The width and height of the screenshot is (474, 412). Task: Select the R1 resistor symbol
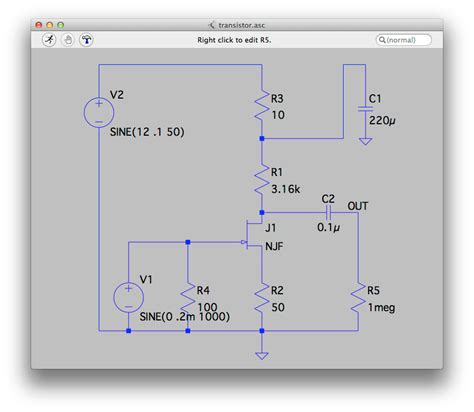[x=262, y=179]
